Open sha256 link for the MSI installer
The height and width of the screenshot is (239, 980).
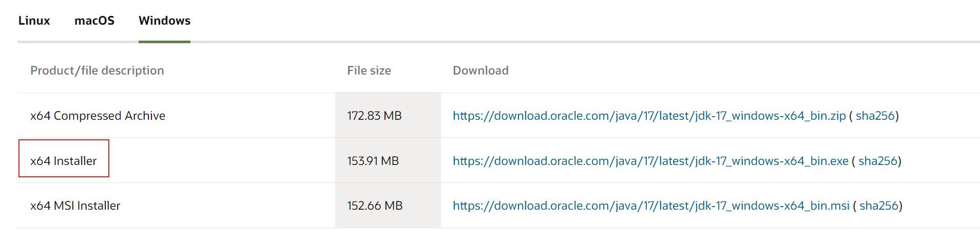(879, 206)
